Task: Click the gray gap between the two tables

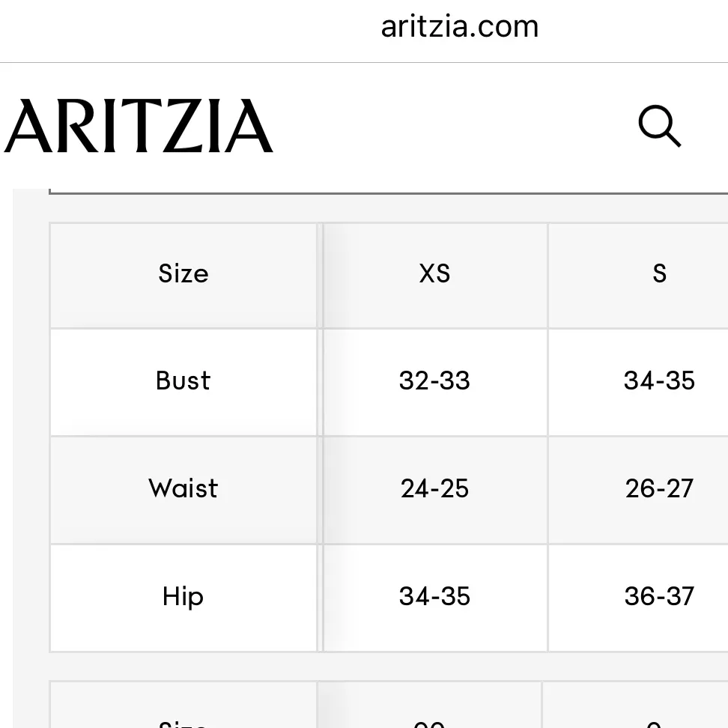Action: (x=374, y=666)
